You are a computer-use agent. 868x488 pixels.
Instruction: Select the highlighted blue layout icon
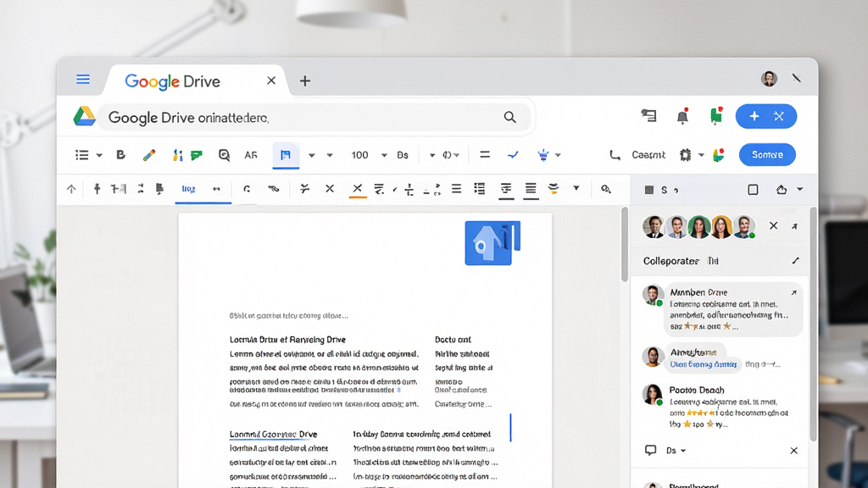point(286,156)
